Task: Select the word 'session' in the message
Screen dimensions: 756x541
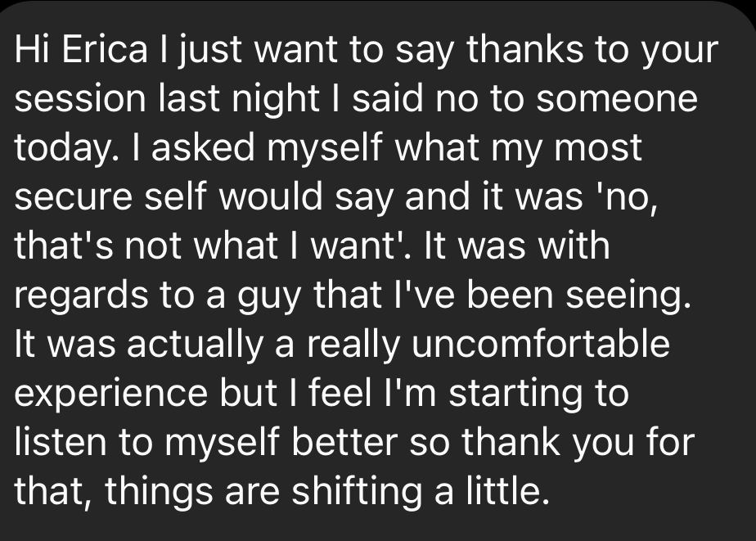Action: click(x=80, y=98)
